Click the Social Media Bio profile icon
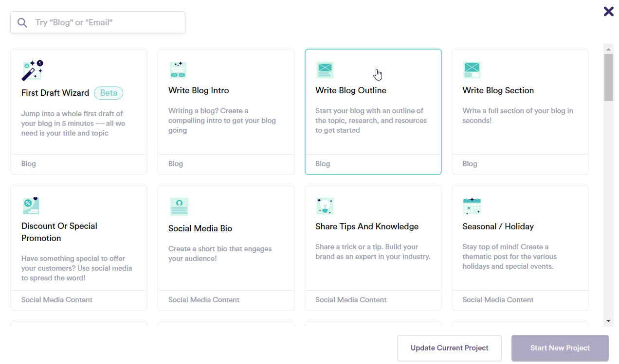This screenshot has width=619, height=364. point(179,207)
